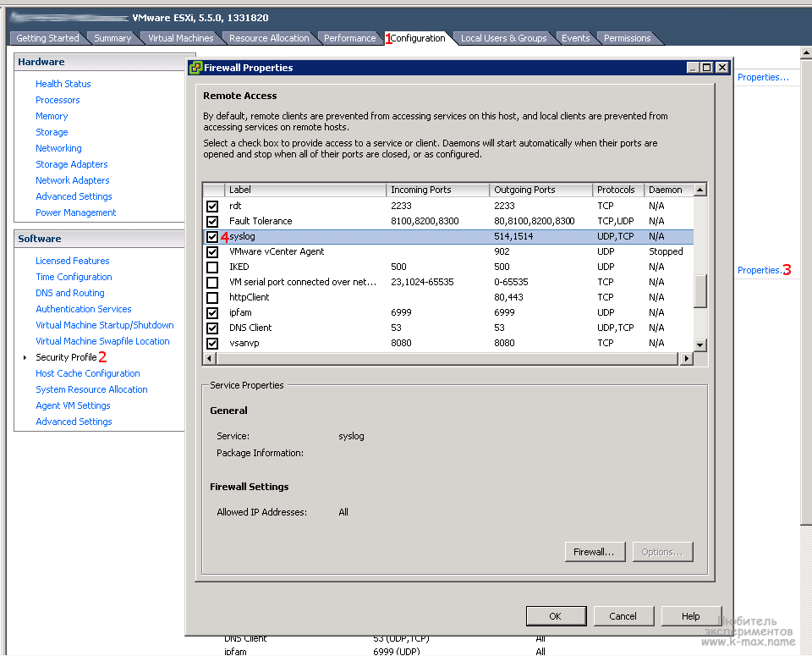This screenshot has width=812, height=656.
Task: Open Processors in Hardware
Action: click(x=58, y=100)
